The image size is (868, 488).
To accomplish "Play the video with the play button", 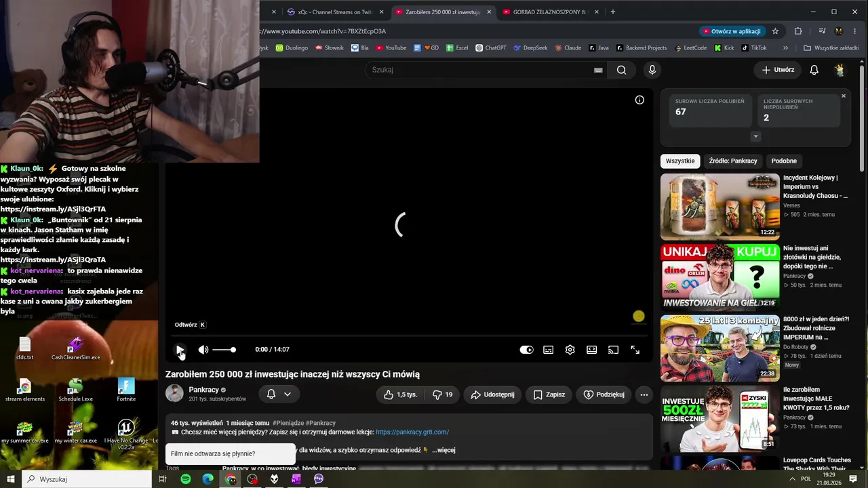I will click(180, 350).
